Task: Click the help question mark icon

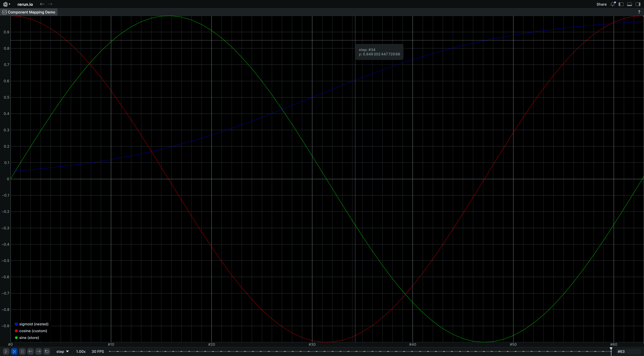Action: [x=639, y=12]
